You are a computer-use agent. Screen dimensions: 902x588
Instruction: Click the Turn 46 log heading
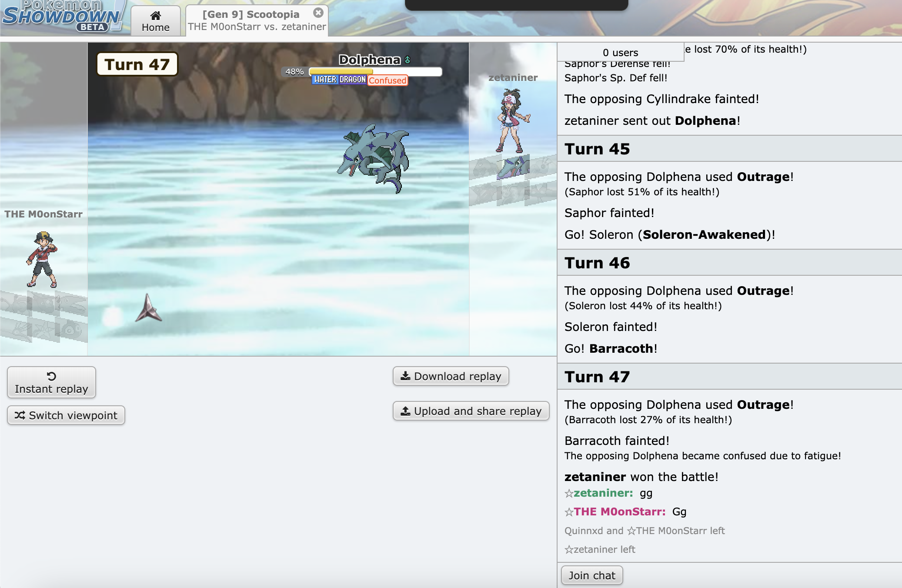click(597, 263)
